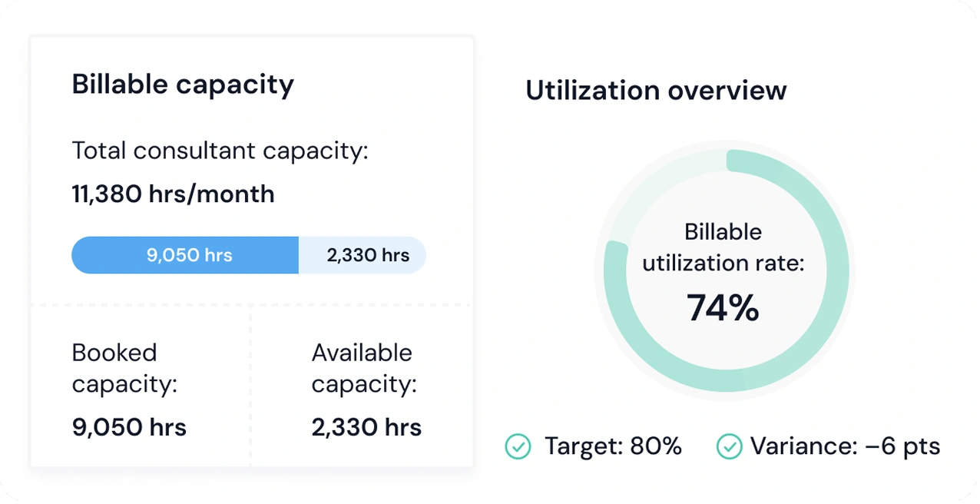Select the bold 9,050 hrs booked value
Screen dimensions: 980x504
coord(129,427)
